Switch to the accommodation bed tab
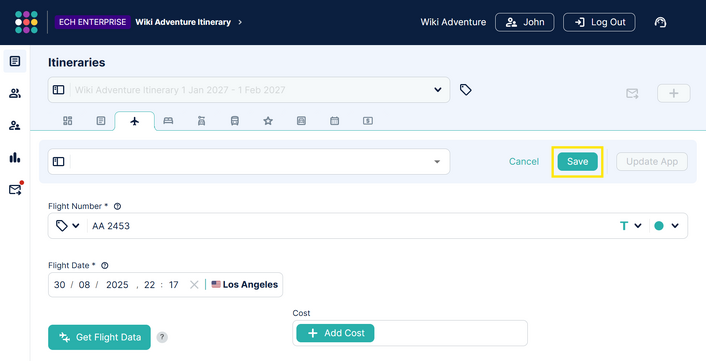The image size is (706, 361). point(168,121)
